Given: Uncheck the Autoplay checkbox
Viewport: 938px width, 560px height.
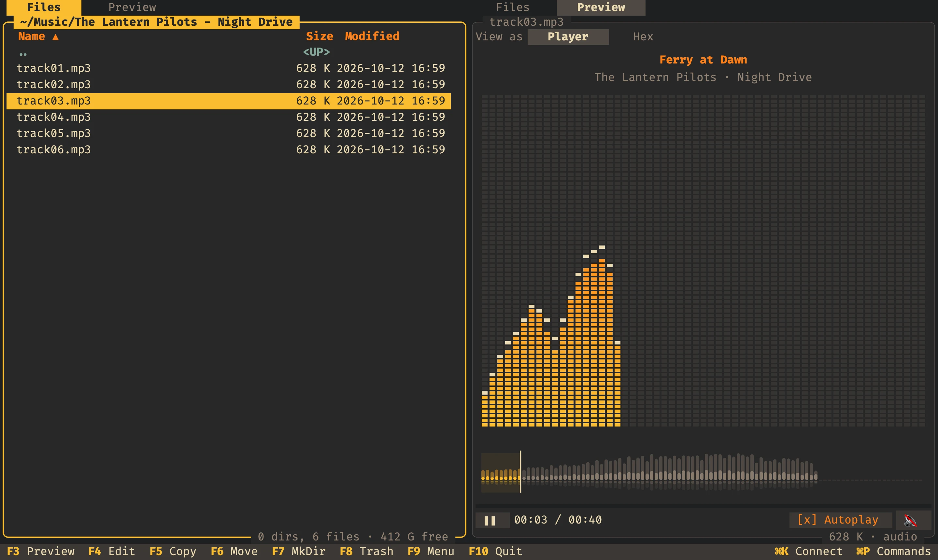Looking at the screenshot, I should coord(841,520).
